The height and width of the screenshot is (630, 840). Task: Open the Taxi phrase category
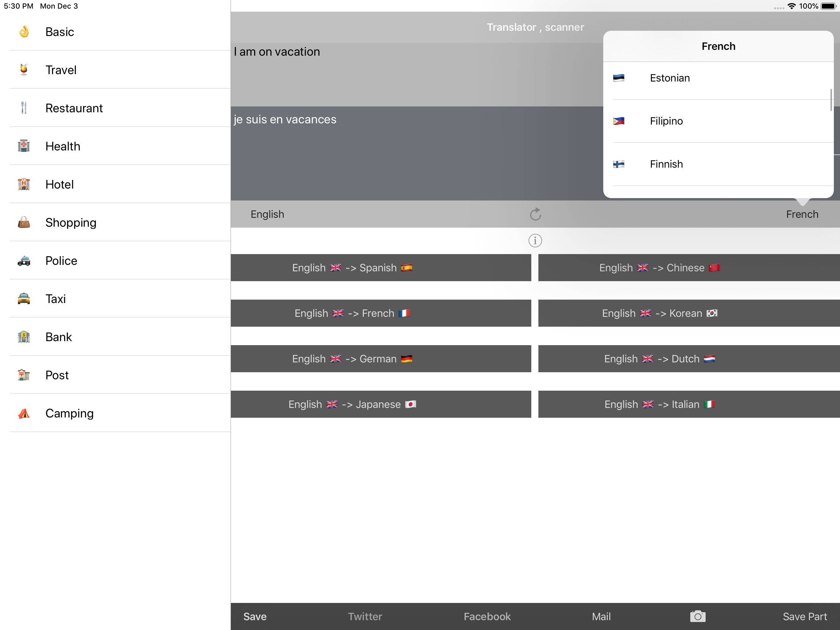[115, 298]
